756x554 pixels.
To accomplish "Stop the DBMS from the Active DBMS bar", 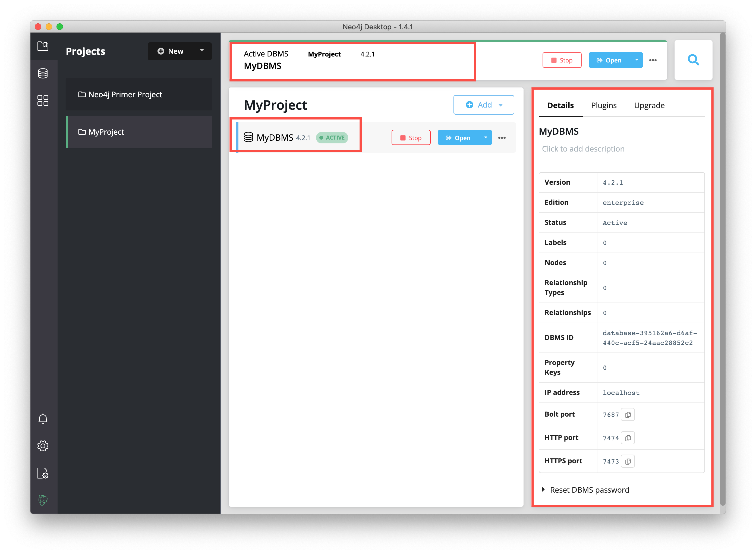I will click(562, 60).
